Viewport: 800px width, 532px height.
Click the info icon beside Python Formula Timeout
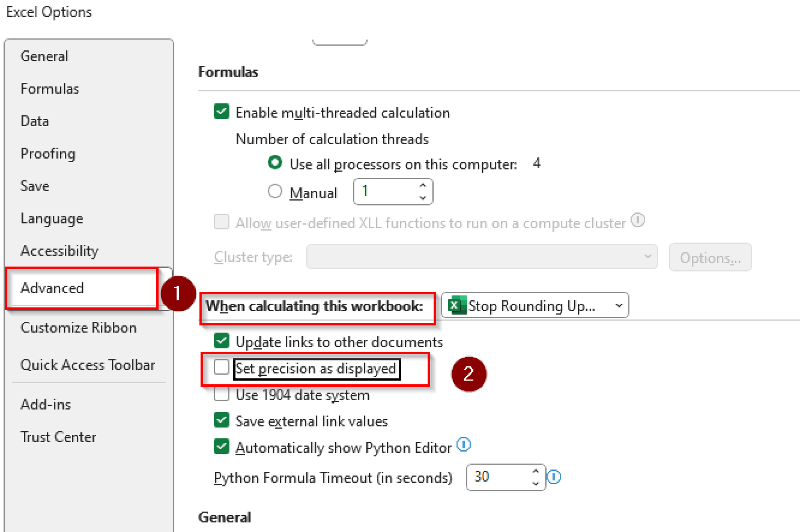coord(555,477)
